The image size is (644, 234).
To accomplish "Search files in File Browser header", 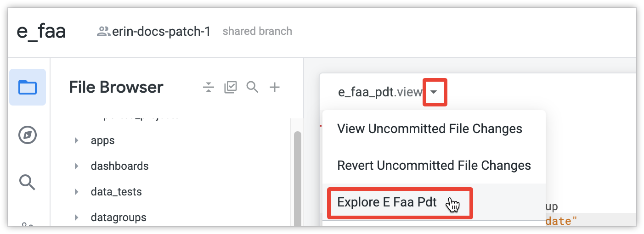I will coord(252,87).
